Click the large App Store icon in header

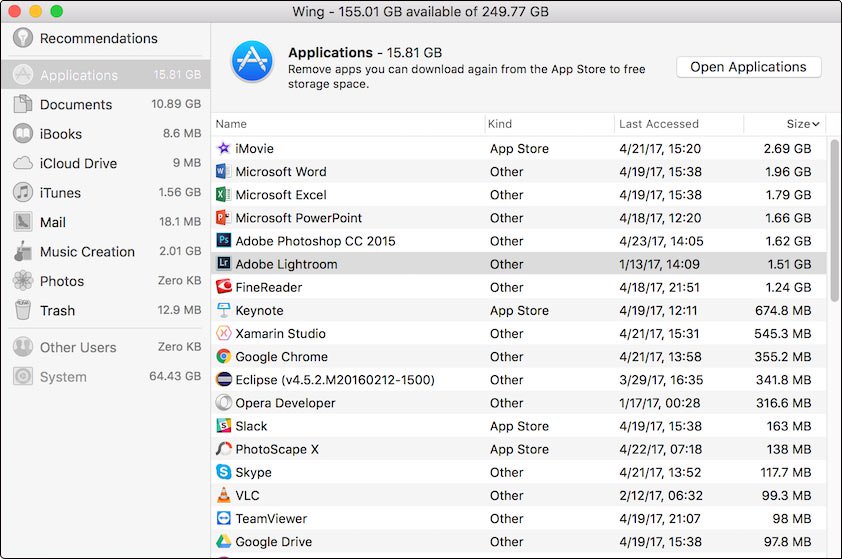click(x=252, y=61)
